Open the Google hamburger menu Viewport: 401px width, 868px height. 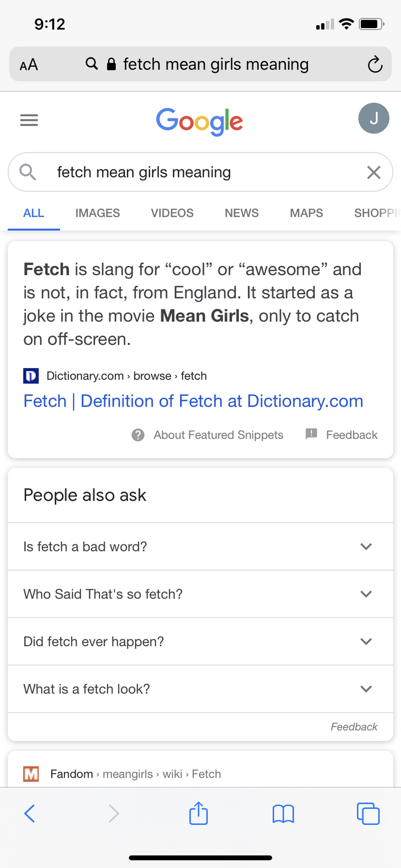29,120
